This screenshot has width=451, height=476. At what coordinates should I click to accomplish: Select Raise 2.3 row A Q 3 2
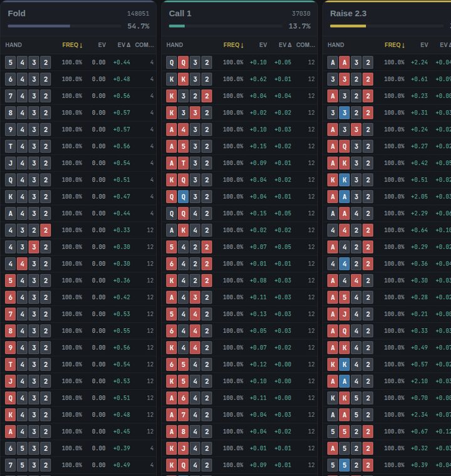[387, 147]
